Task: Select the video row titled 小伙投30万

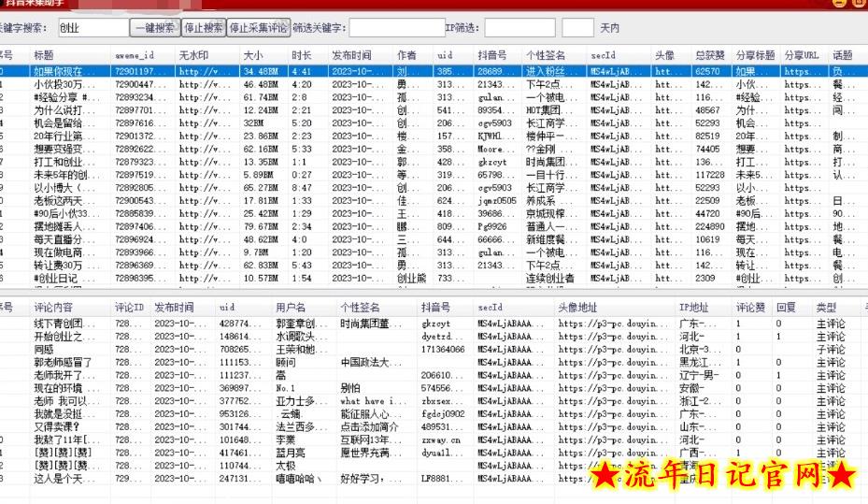Action: click(432, 84)
